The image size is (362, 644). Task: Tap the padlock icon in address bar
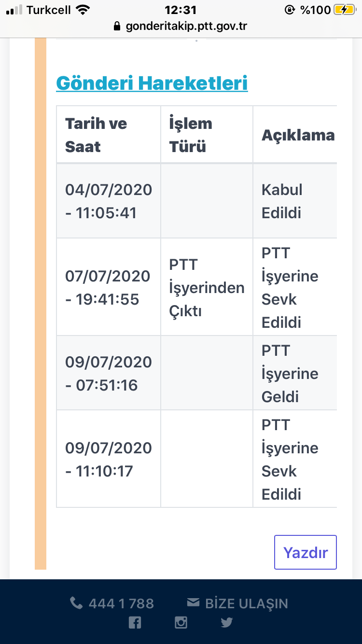tap(116, 26)
